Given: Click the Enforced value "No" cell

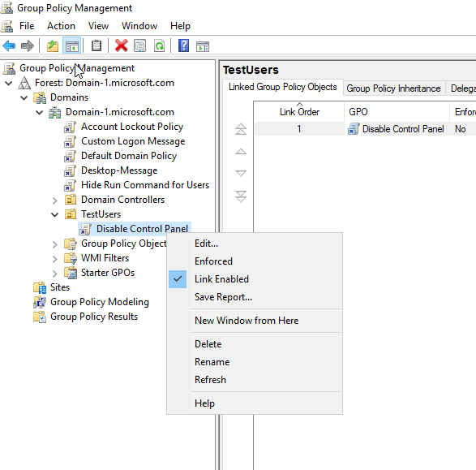Looking at the screenshot, I should tap(461, 129).
